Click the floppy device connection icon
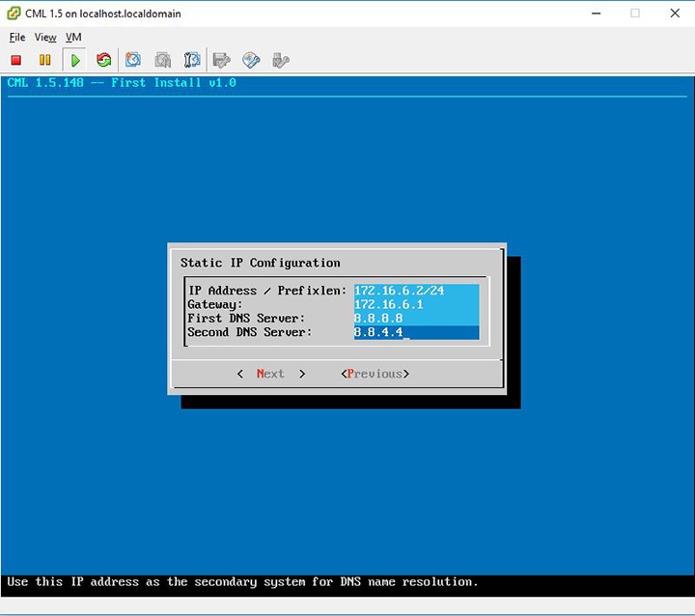 coord(222,60)
